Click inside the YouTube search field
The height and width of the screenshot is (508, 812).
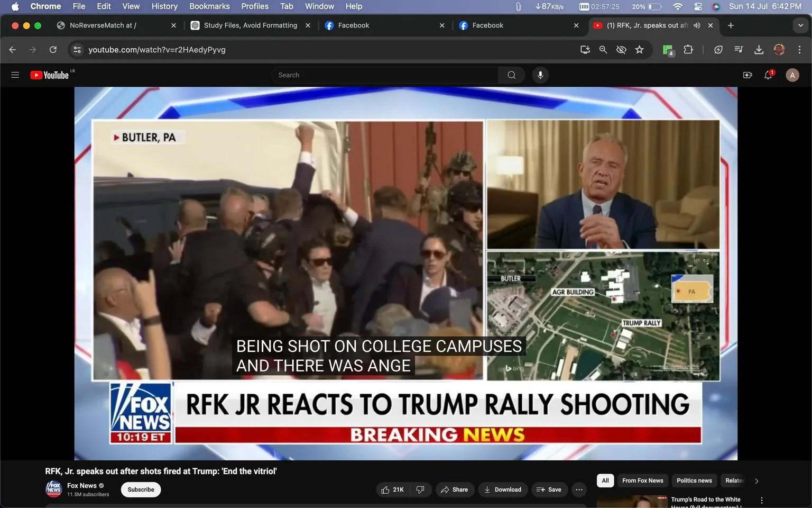pyautogui.click(x=385, y=75)
